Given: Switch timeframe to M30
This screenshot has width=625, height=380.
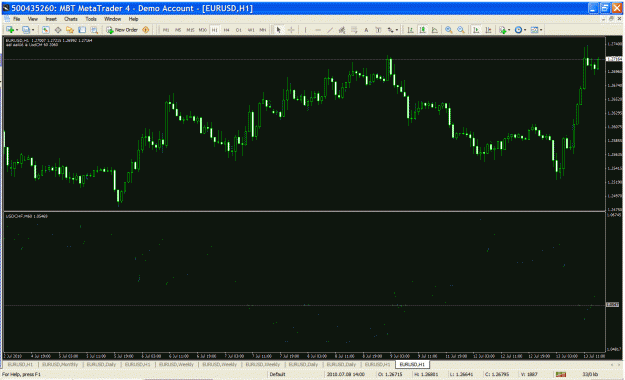Looking at the screenshot, I should (202, 30).
